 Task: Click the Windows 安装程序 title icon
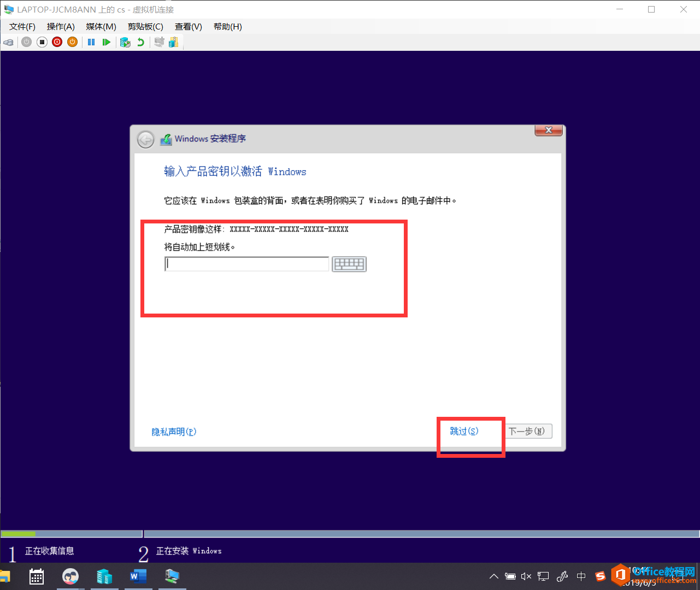[x=166, y=139]
